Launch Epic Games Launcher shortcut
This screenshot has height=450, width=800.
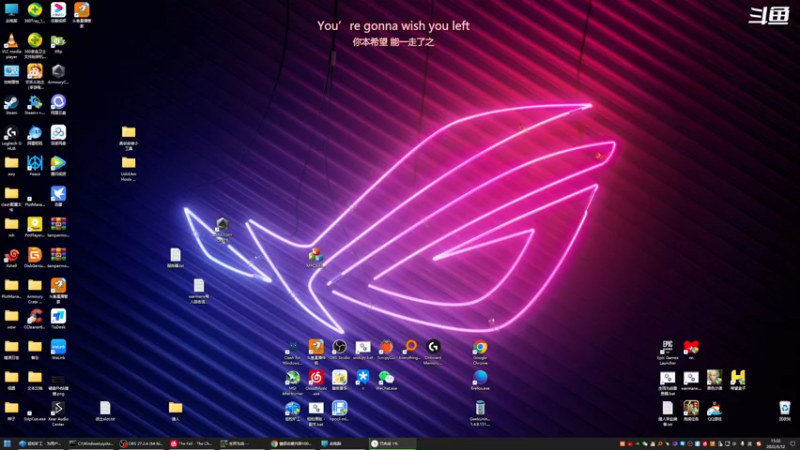(667, 353)
